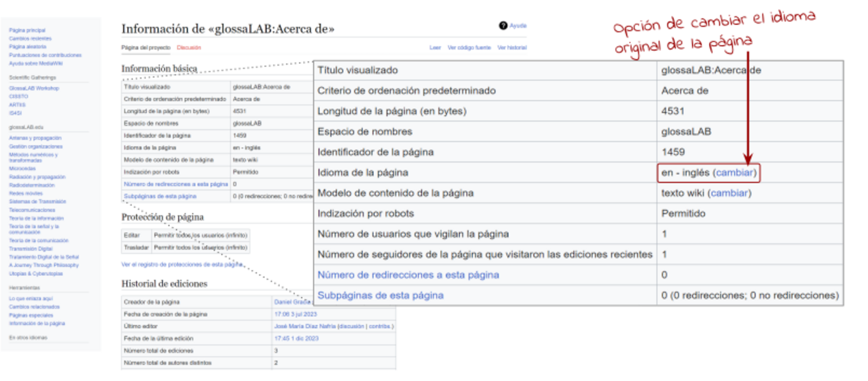Open Teoría de la señal y la comunicación

point(34,229)
